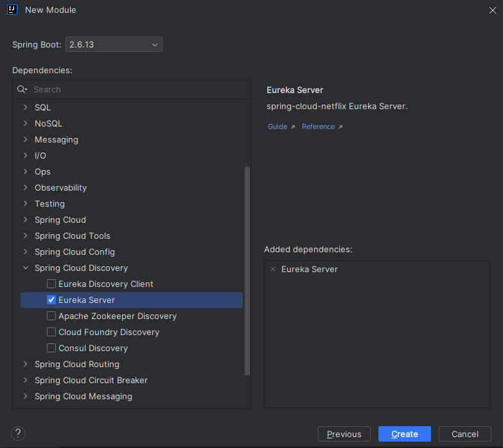Select the Cloud Foundry Discovery label
Screen dimensions: 503x448
point(109,332)
